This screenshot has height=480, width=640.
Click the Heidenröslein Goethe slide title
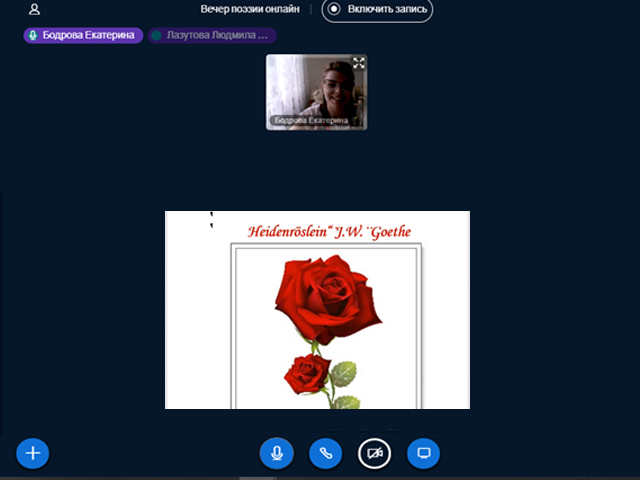(329, 232)
